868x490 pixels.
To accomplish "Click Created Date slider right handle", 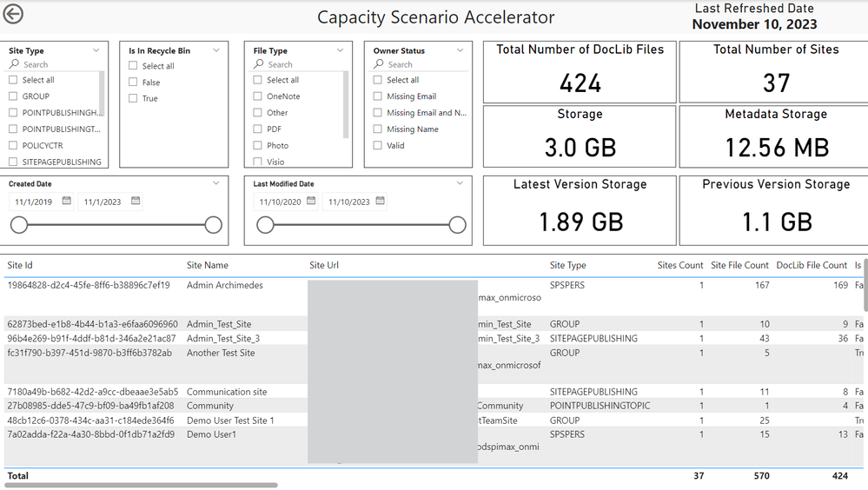I will click(x=213, y=225).
